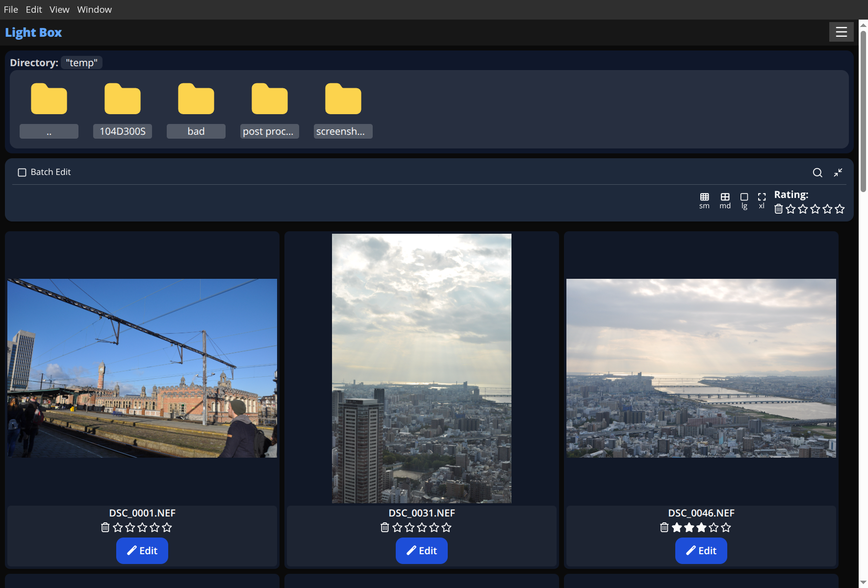This screenshot has width=868, height=588.
Task: Enable the Batch Edit checkbox
Action: (22, 172)
